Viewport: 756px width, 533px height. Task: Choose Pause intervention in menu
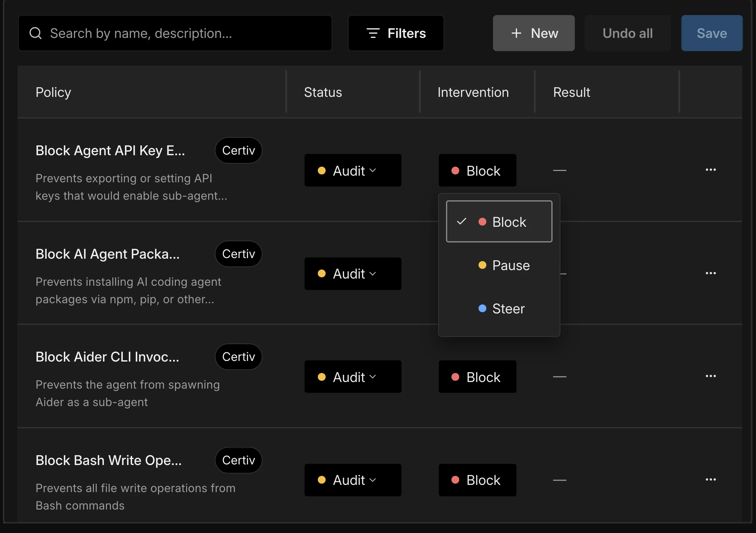click(499, 265)
